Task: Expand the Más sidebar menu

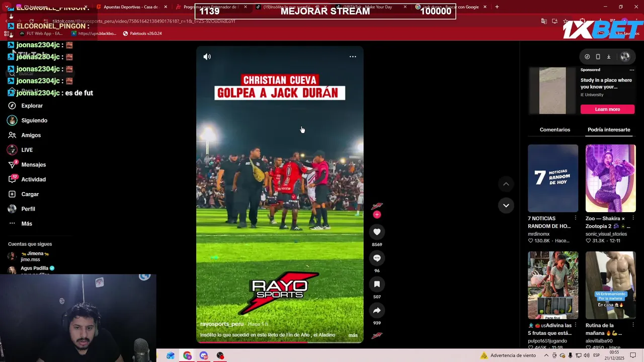Action: (x=27, y=224)
